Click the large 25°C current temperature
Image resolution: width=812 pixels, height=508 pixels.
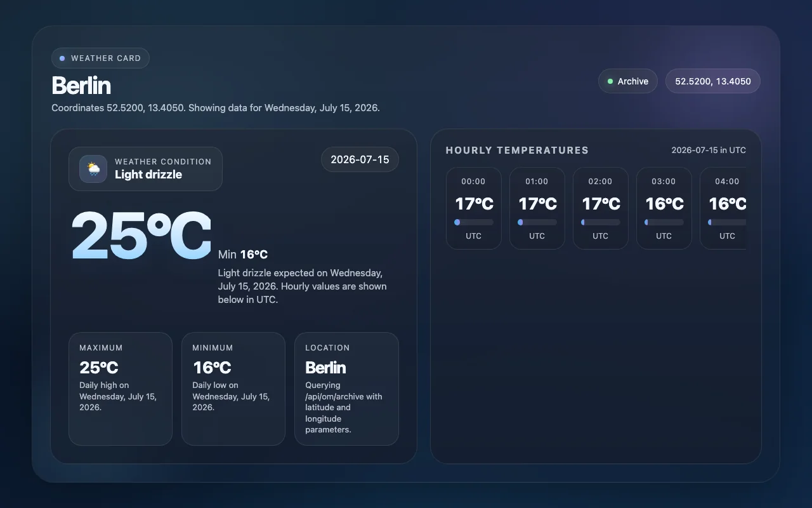[141, 235]
